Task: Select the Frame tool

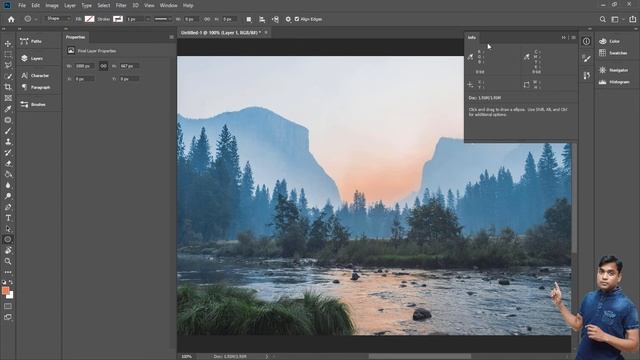Action: pos(8,98)
